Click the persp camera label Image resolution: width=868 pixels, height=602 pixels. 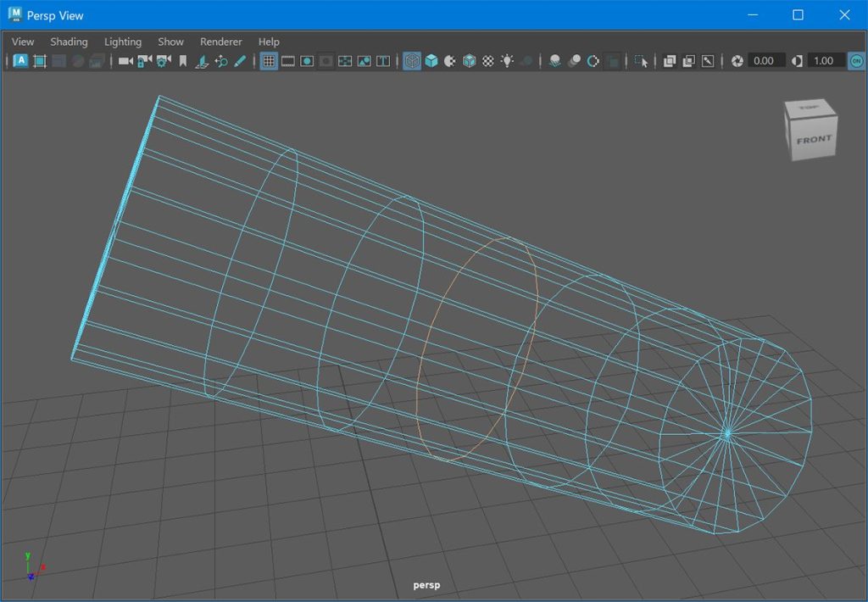[427, 585]
